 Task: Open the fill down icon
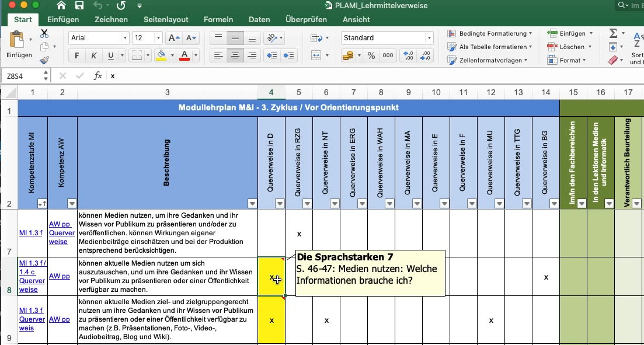click(613, 47)
